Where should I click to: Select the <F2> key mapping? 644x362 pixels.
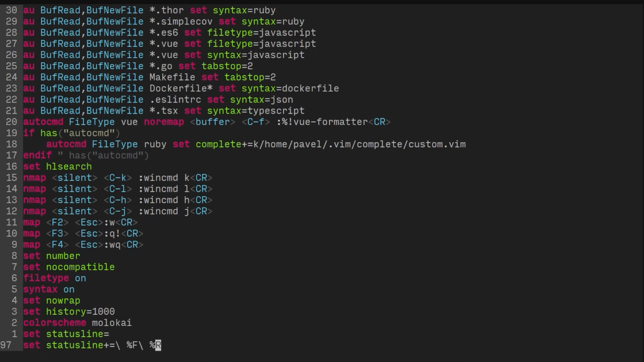(x=57, y=222)
